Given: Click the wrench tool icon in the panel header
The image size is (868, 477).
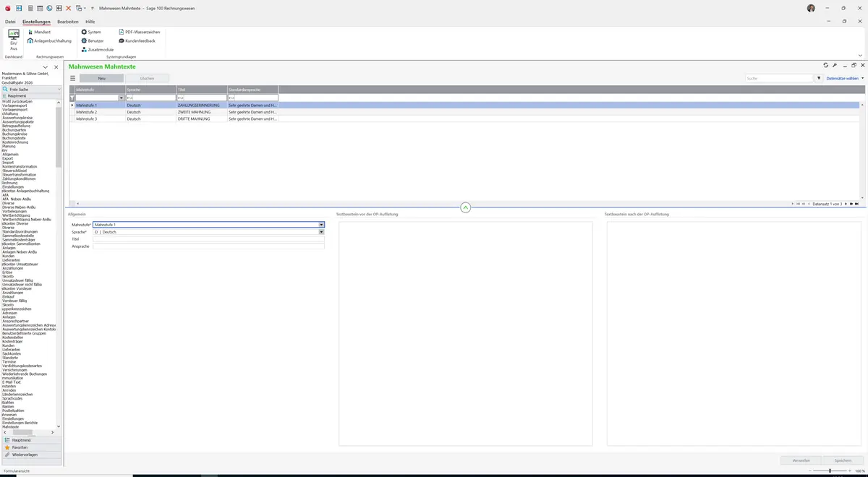Looking at the screenshot, I should [835, 65].
